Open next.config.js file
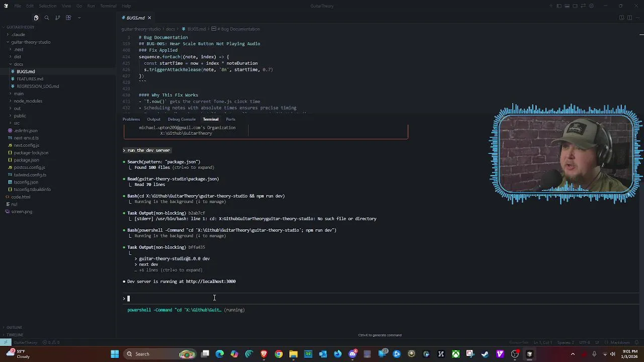This screenshot has width=644, height=362. (x=26, y=145)
